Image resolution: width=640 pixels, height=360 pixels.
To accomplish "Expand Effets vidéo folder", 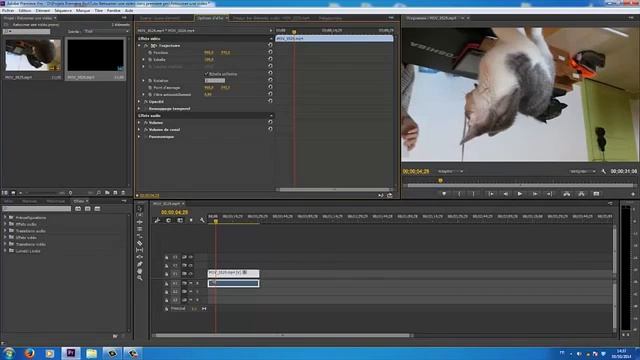I will tap(5, 237).
